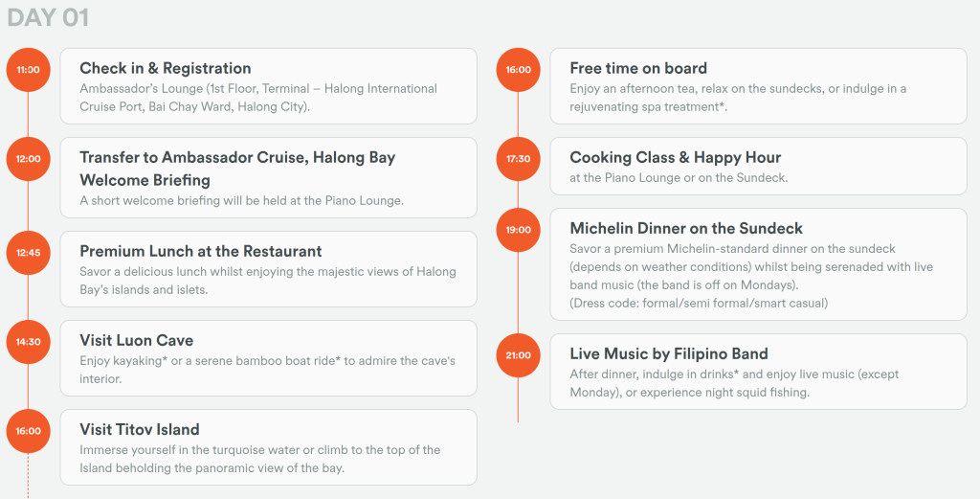Select the 12:45 timeline marker
The height and width of the screenshot is (499, 980).
(x=29, y=253)
